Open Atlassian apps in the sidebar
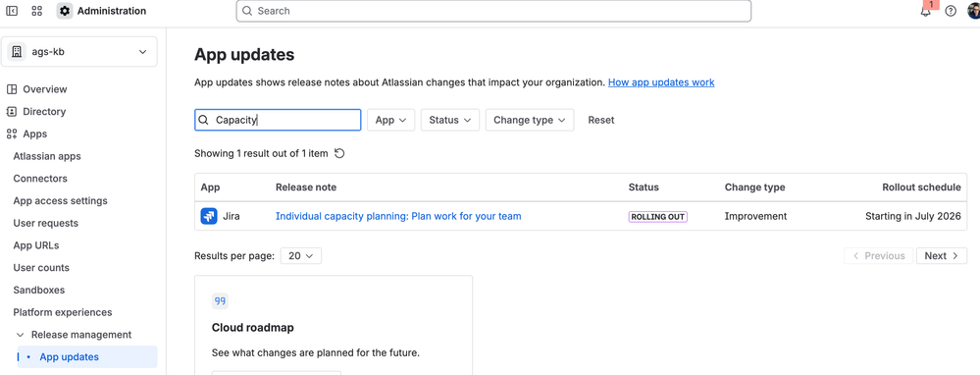 (x=47, y=156)
